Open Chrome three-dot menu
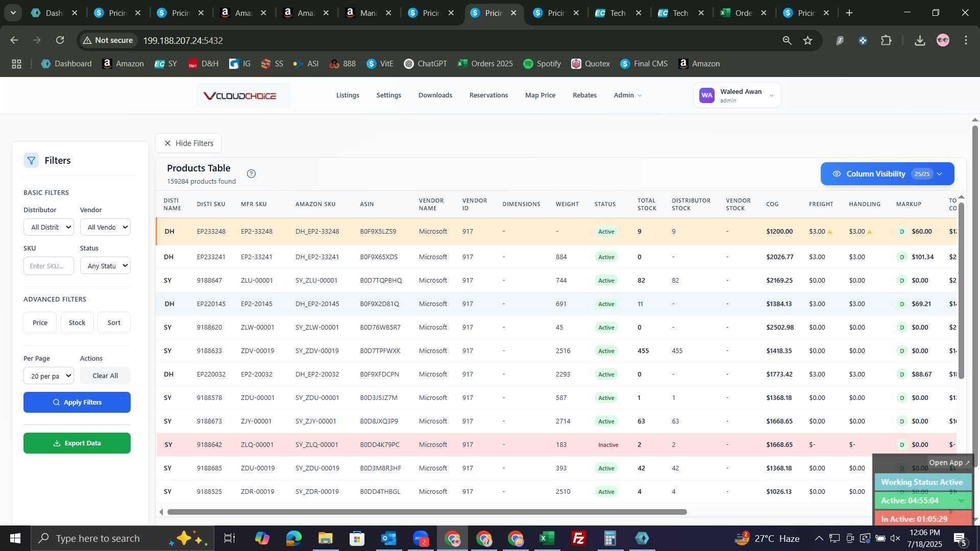 [966, 40]
